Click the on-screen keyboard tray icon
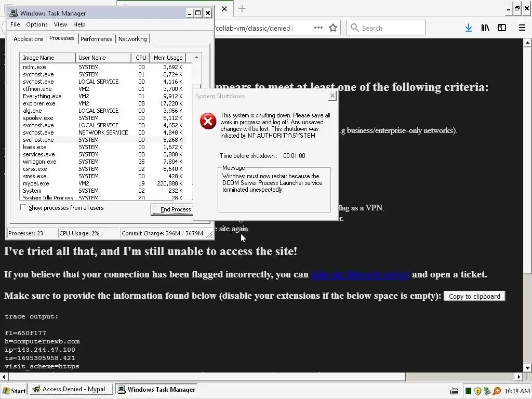The width and height of the screenshot is (532, 399). pyautogui.click(x=454, y=391)
